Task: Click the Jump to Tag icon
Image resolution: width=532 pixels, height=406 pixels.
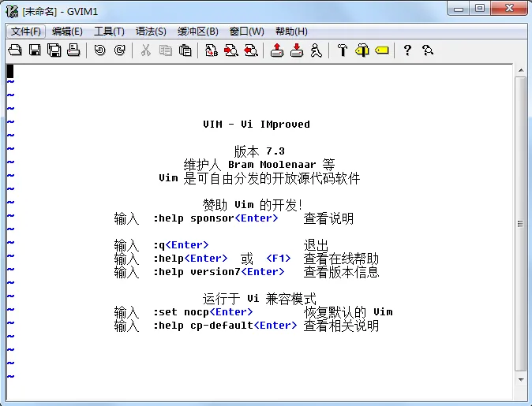Action: (382, 50)
